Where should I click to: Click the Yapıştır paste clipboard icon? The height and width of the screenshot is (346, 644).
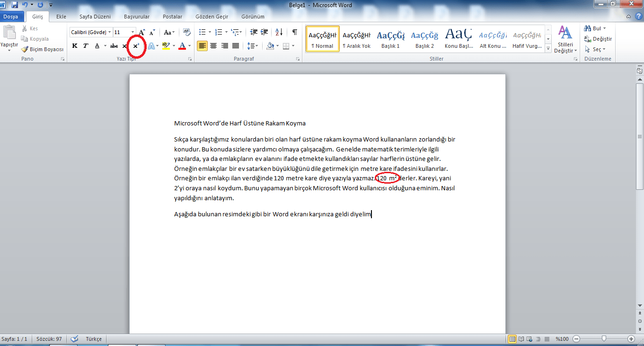(9, 33)
